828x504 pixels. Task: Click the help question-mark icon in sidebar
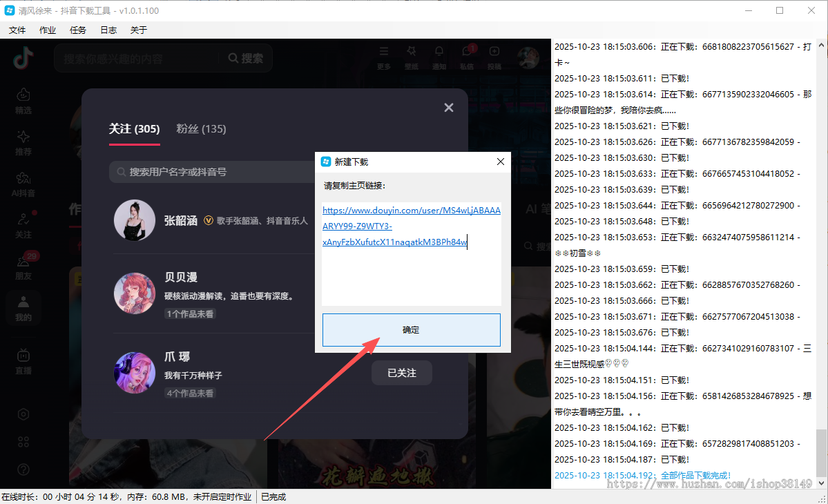(23, 469)
